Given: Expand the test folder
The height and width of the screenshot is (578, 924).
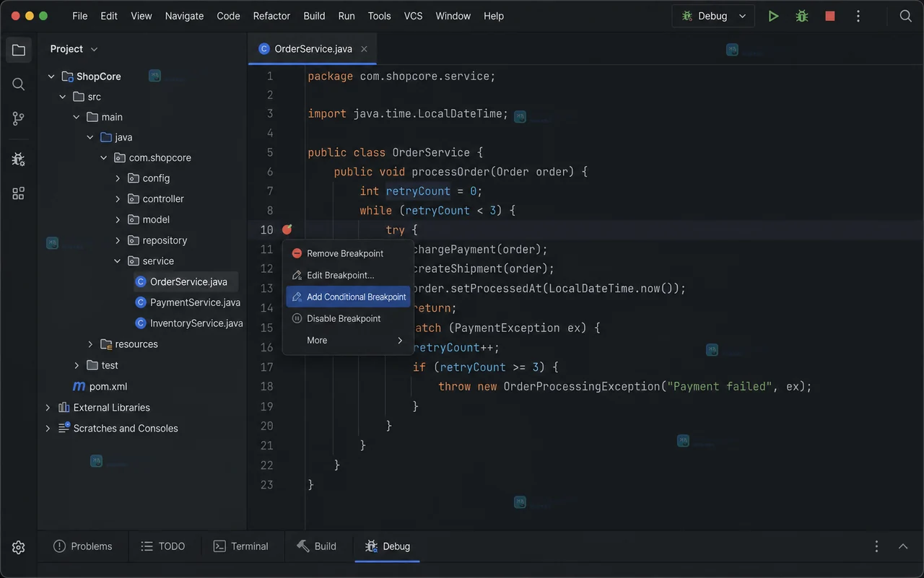Looking at the screenshot, I should click(77, 365).
